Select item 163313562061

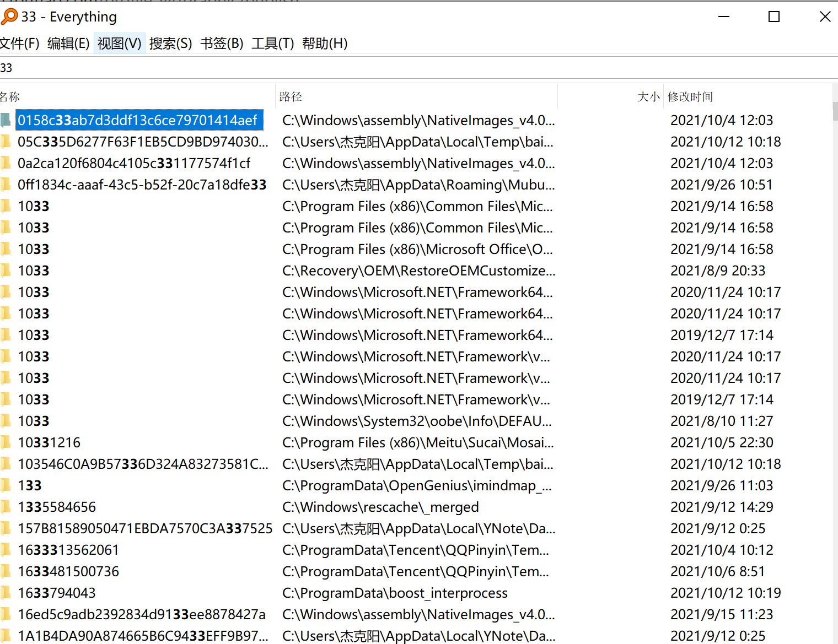pos(68,550)
